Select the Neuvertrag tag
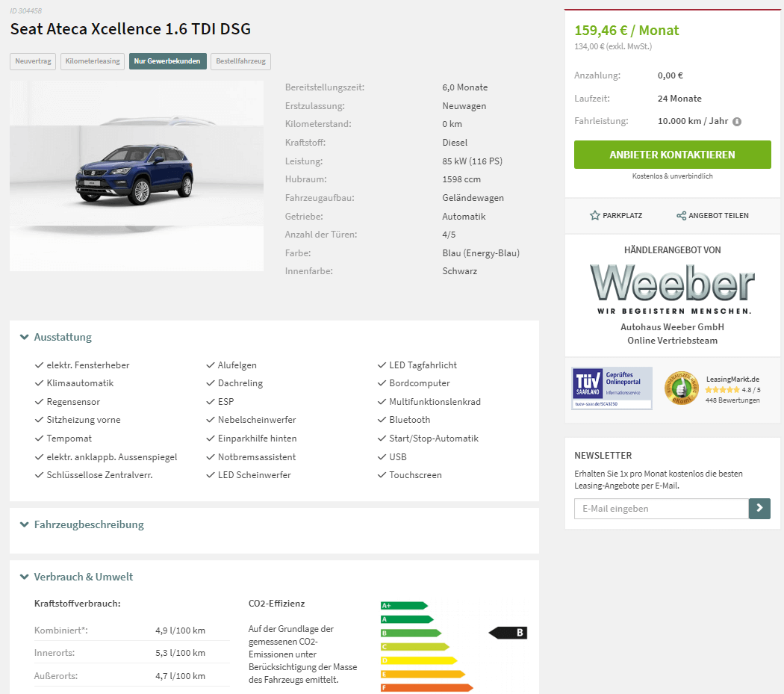This screenshot has height=694, width=784. point(33,61)
